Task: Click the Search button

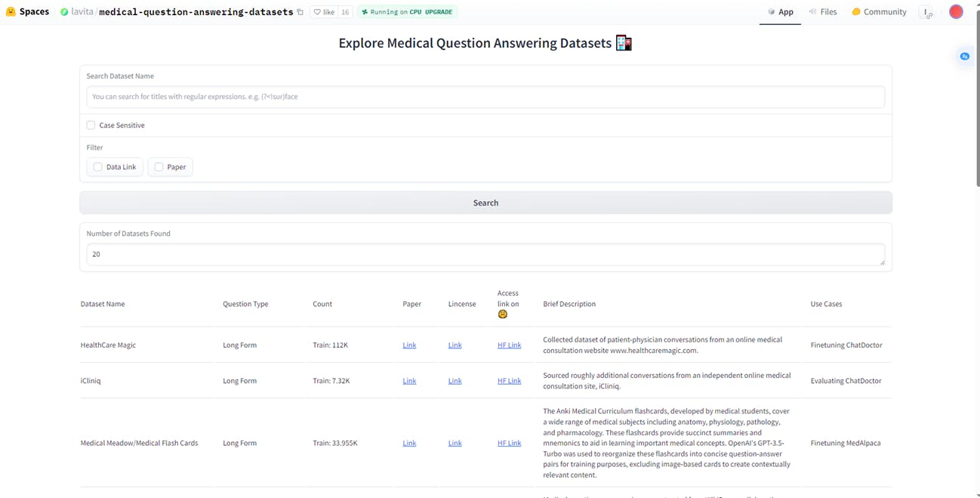Action: 485,203
